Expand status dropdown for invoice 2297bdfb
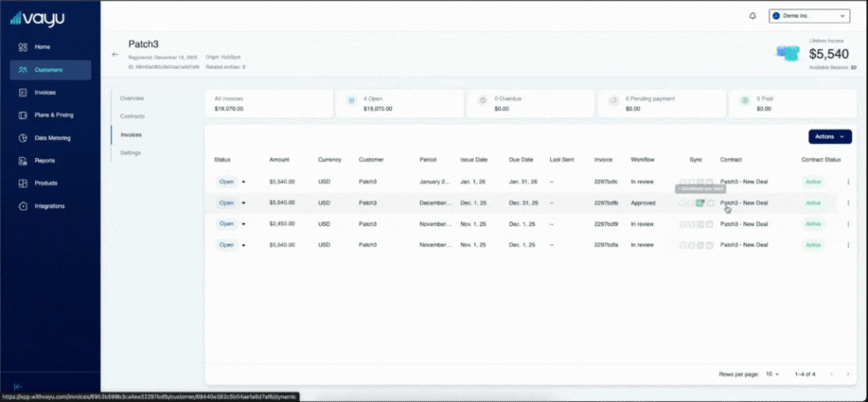 (x=243, y=203)
